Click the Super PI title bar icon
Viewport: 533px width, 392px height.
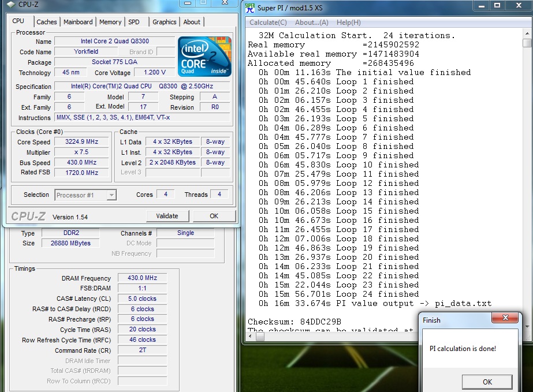[x=249, y=8]
